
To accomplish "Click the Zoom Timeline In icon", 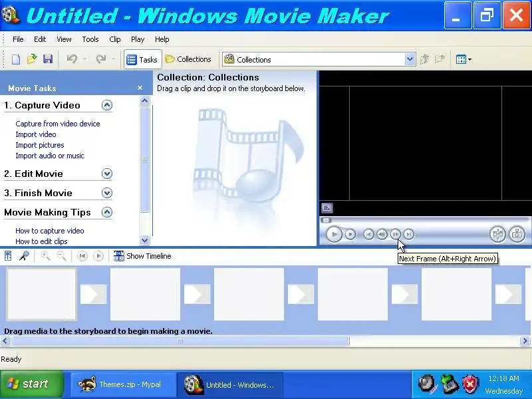I will pos(45,256).
